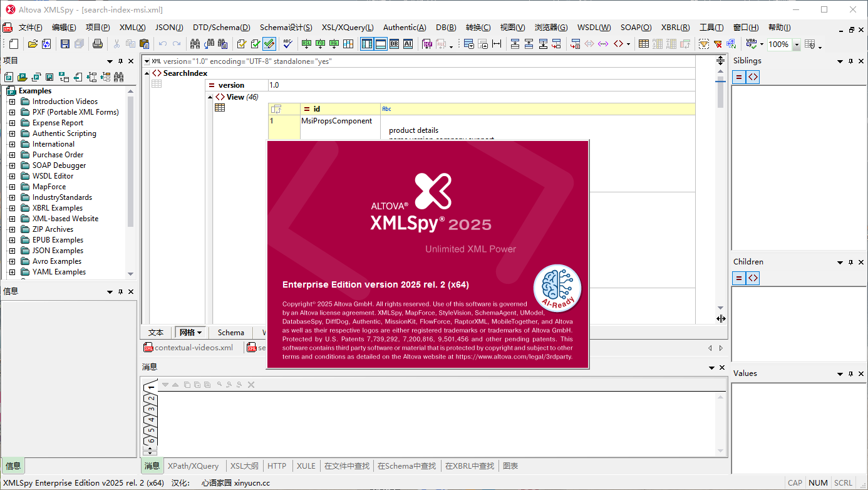
Task: Open the DTD/Schema(D) menu
Action: (x=221, y=28)
